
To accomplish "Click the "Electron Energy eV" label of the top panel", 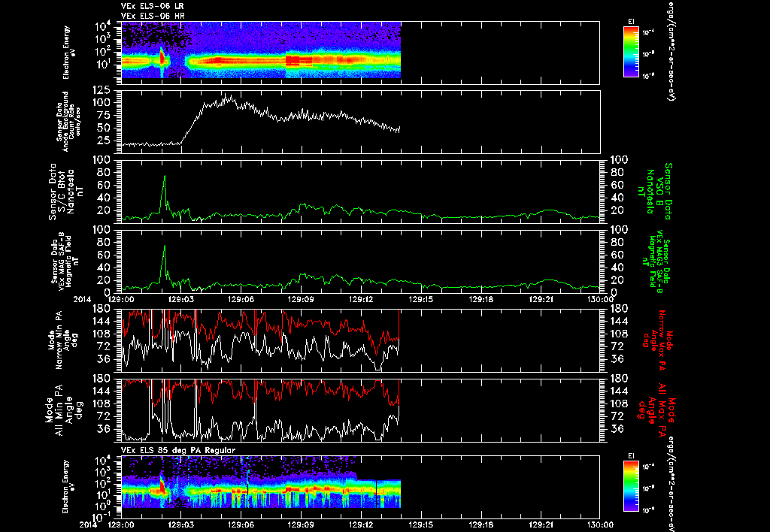I will 68,52.
